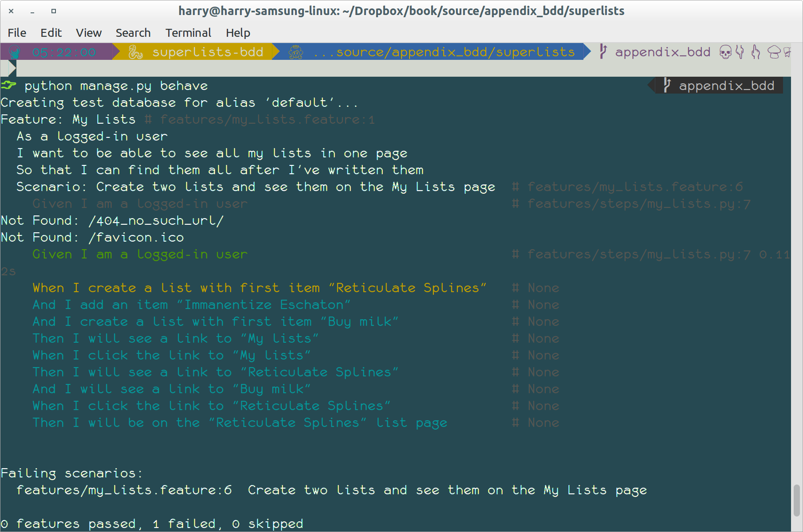The image size is (803, 532).
Task: Click the git branch icon in the prompt bar
Action: coord(603,51)
